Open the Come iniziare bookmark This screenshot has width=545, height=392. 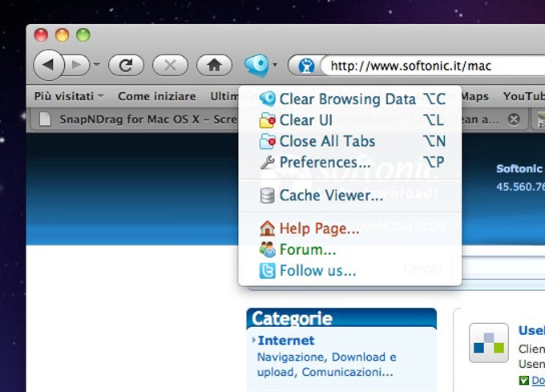157,96
